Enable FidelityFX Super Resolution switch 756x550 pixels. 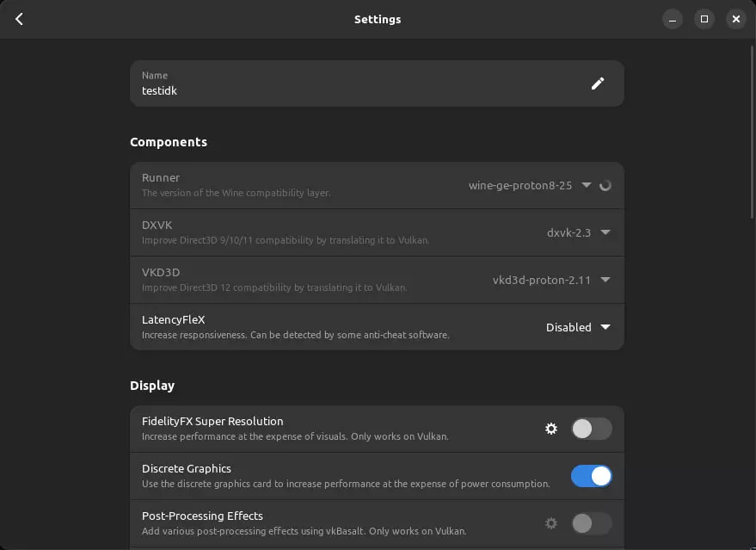[592, 429]
